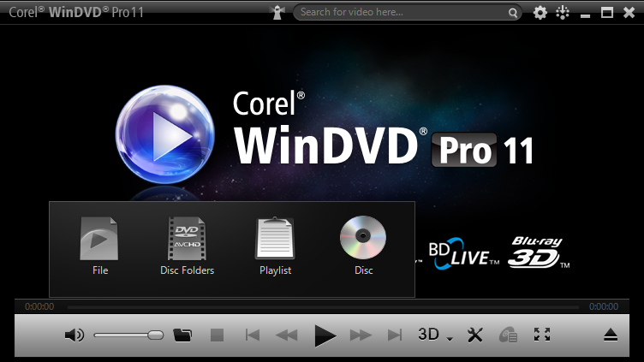The height and width of the screenshot is (362, 644).
Task: Stop playback
Action: [x=217, y=335]
